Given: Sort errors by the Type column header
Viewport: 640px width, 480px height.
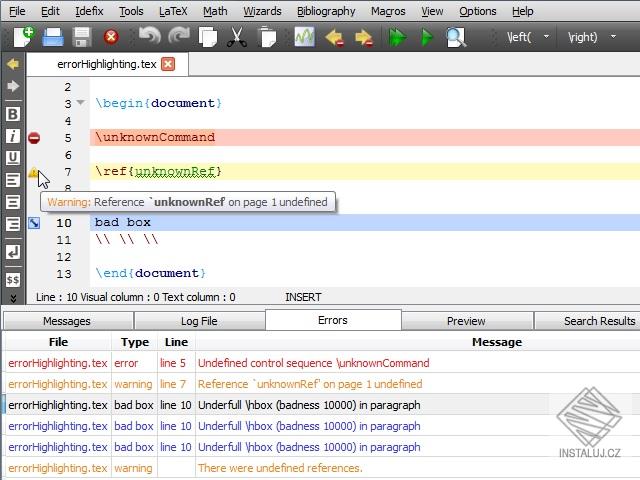Looking at the screenshot, I should [x=135, y=342].
